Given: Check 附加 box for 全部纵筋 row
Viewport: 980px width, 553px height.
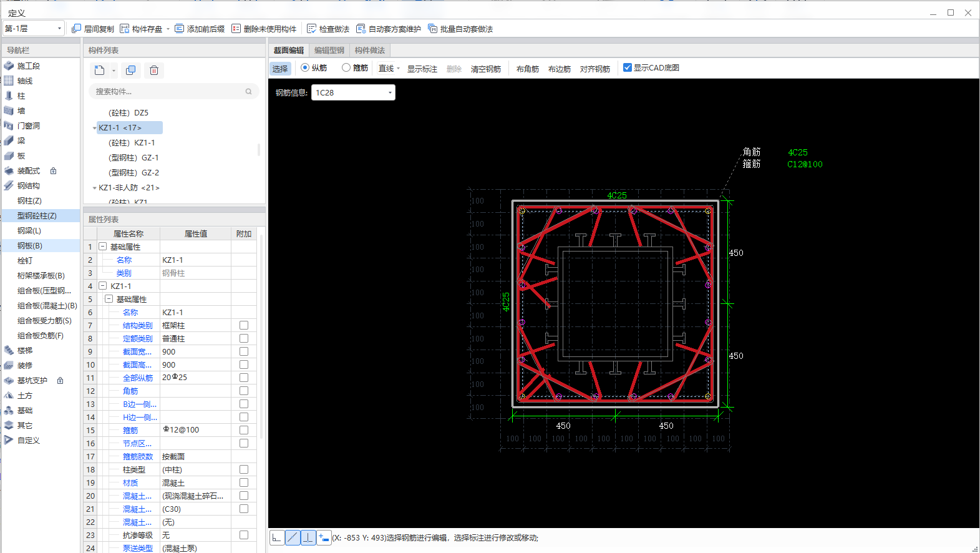Looking at the screenshot, I should 244,378.
